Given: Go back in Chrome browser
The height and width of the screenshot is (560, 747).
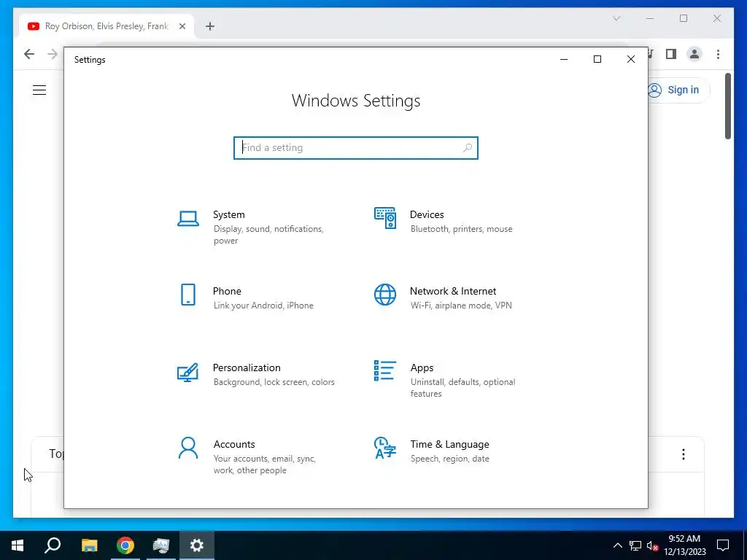Looking at the screenshot, I should tap(29, 54).
